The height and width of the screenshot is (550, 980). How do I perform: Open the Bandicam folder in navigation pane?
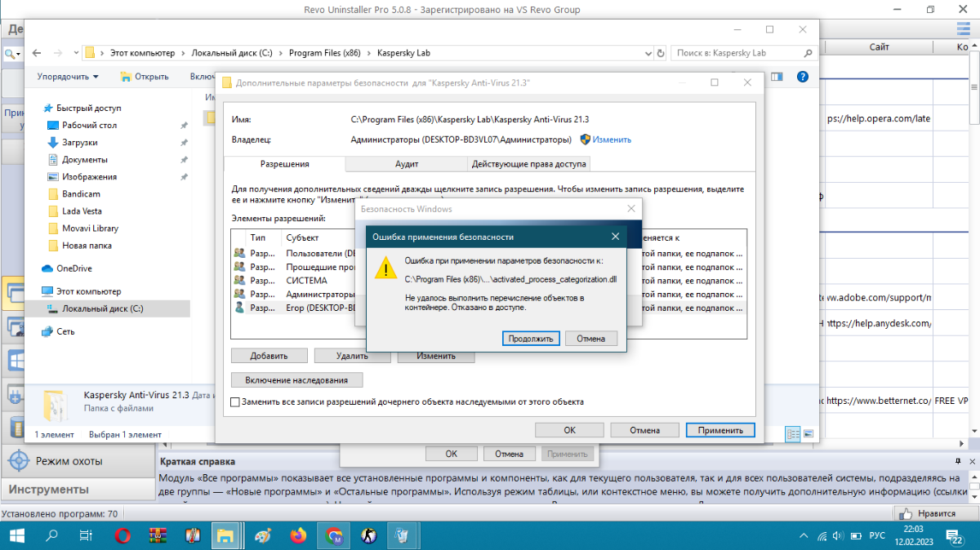click(81, 194)
